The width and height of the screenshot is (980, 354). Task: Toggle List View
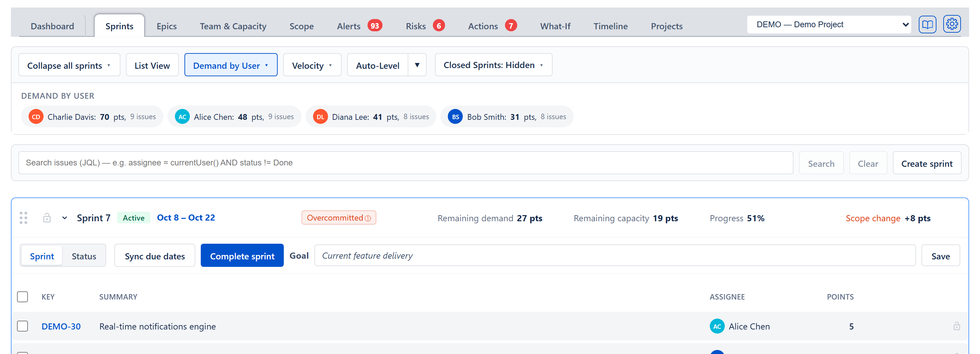[x=152, y=65]
